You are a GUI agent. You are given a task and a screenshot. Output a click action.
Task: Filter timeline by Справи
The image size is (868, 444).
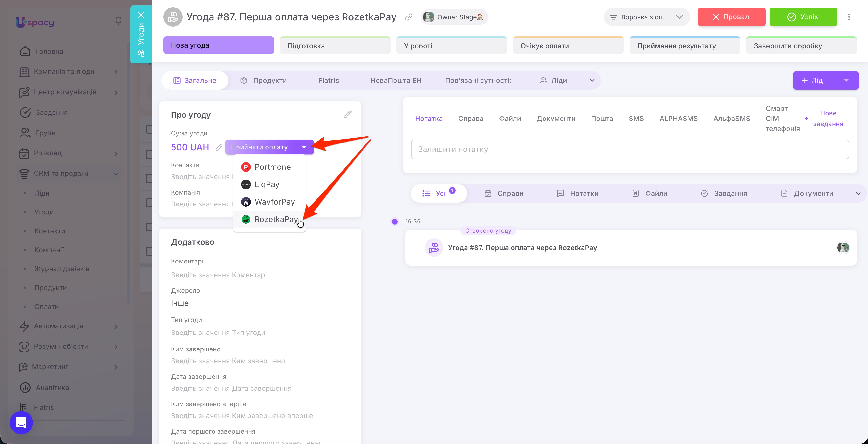tap(504, 193)
